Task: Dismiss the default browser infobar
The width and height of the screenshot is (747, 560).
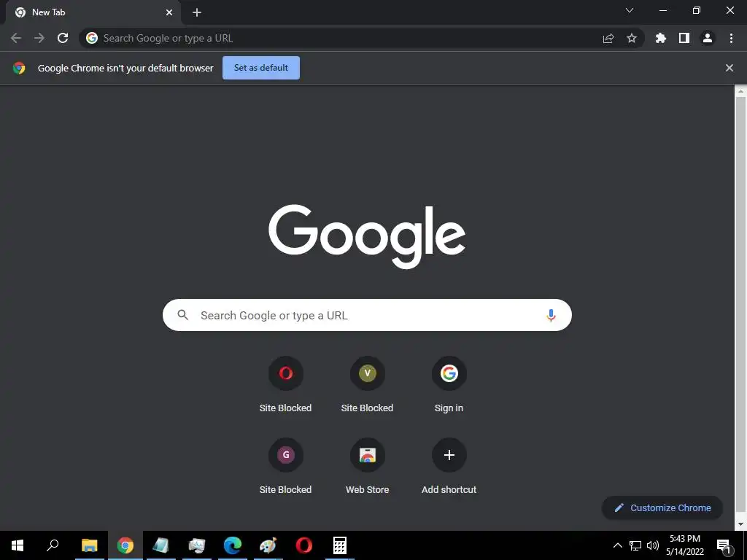Action: pos(729,68)
